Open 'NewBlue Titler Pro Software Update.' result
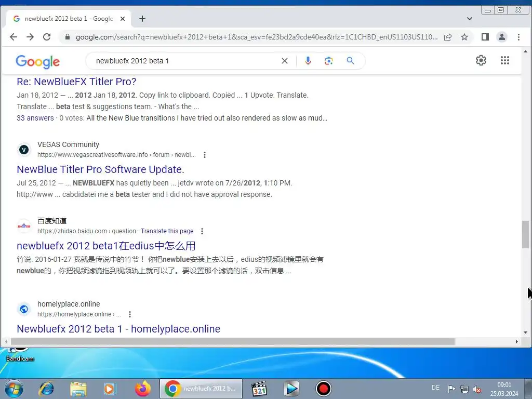Viewport: 532px width, 399px height. click(x=100, y=169)
